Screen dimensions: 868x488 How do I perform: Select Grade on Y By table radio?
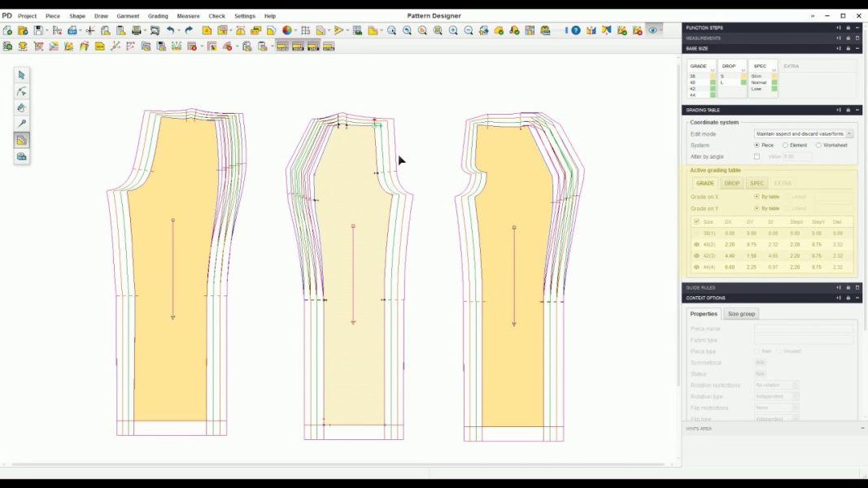(757, 208)
